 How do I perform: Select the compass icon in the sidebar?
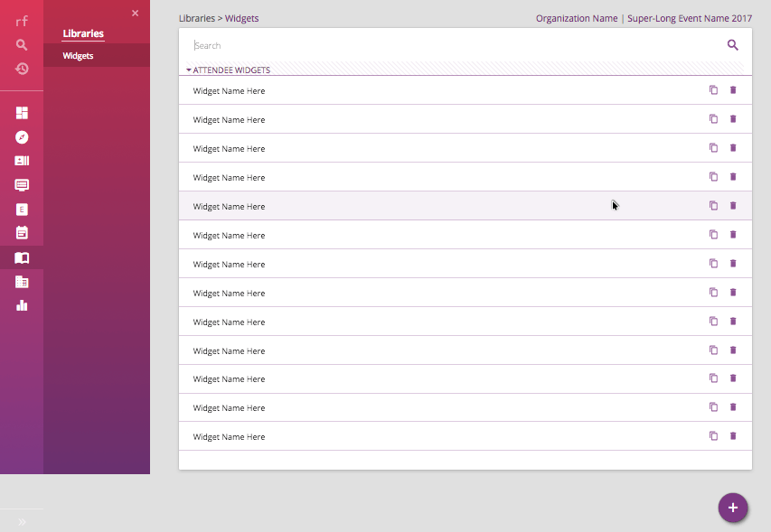click(x=22, y=137)
